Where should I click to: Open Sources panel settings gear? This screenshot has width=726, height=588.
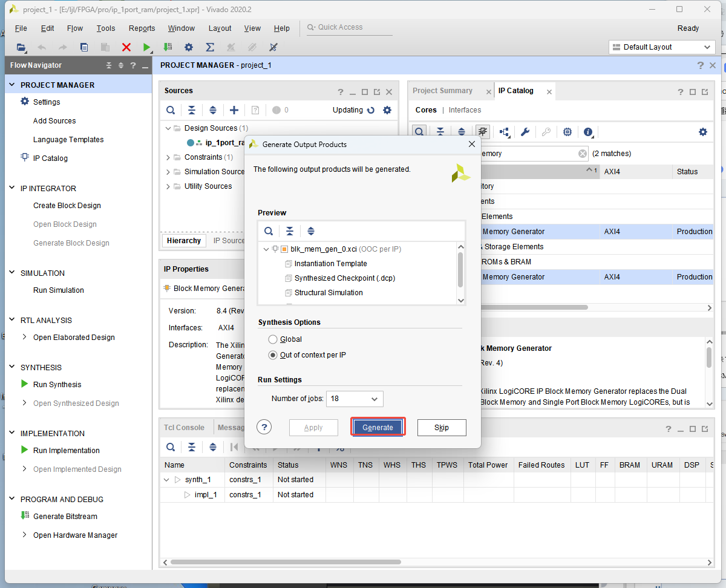(387, 110)
